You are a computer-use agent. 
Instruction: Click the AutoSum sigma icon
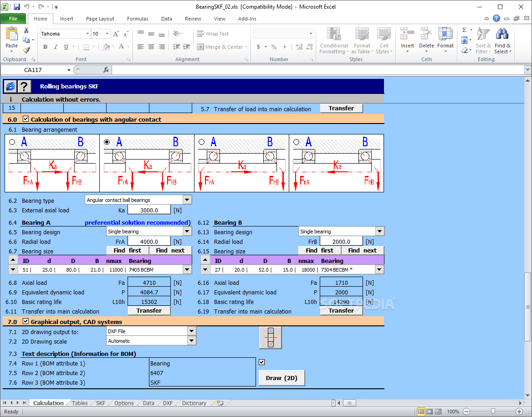click(x=465, y=30)
